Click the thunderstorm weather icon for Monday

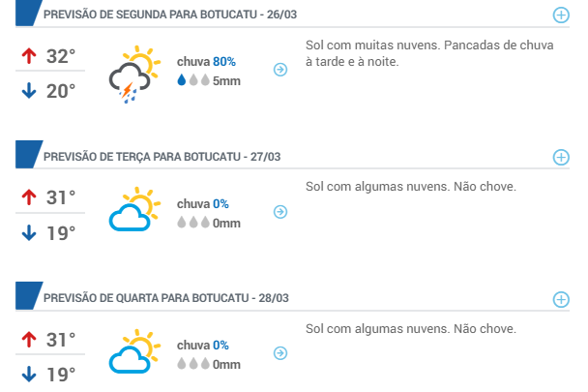pyautogui.click(x=134, y=75)
